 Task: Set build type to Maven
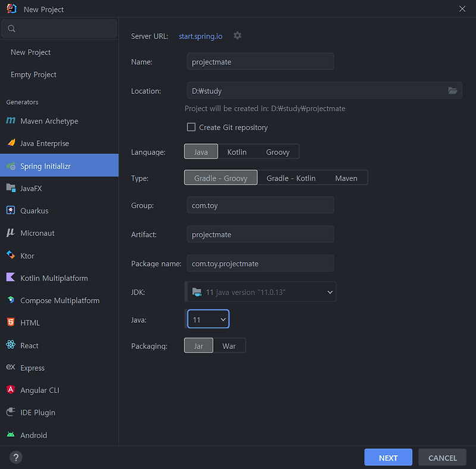pyautogui.click(x=346, y=178)
